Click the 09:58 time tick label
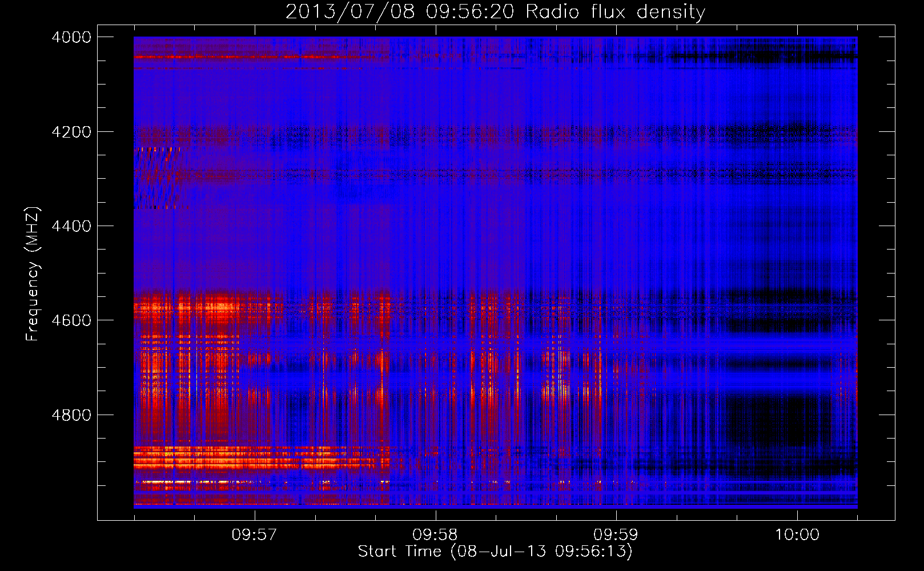 (435, 534)
